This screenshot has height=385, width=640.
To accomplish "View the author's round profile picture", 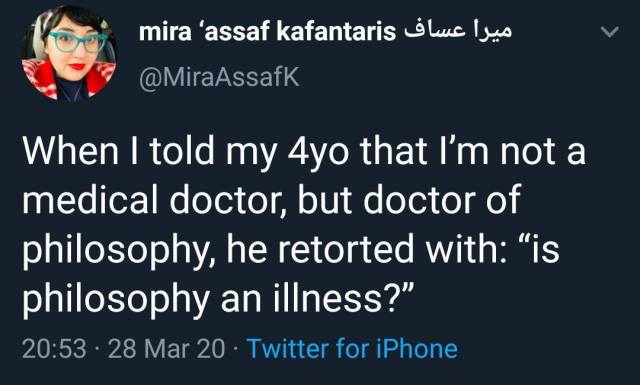I will [x=69, y=53].
